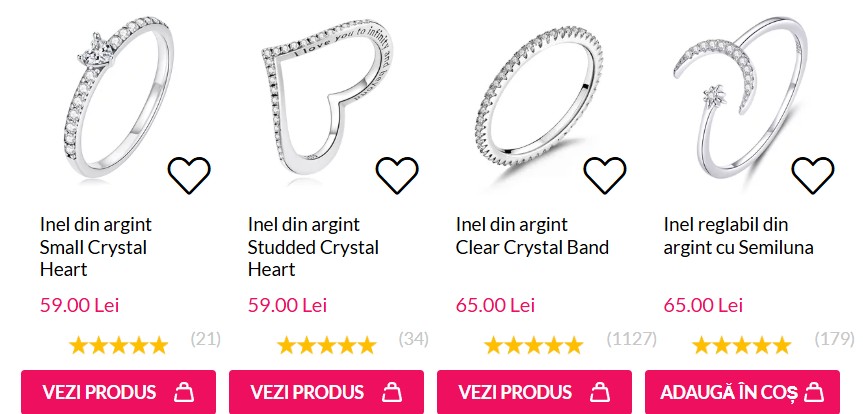Viewport: 863px width, 414px height.
Task: Click Vezi Produs for Clear Crystal Band
Action: point(534,392)
